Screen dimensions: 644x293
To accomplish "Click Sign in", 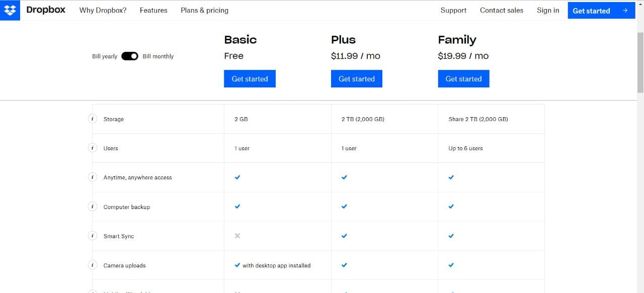I will click(548, 10).
